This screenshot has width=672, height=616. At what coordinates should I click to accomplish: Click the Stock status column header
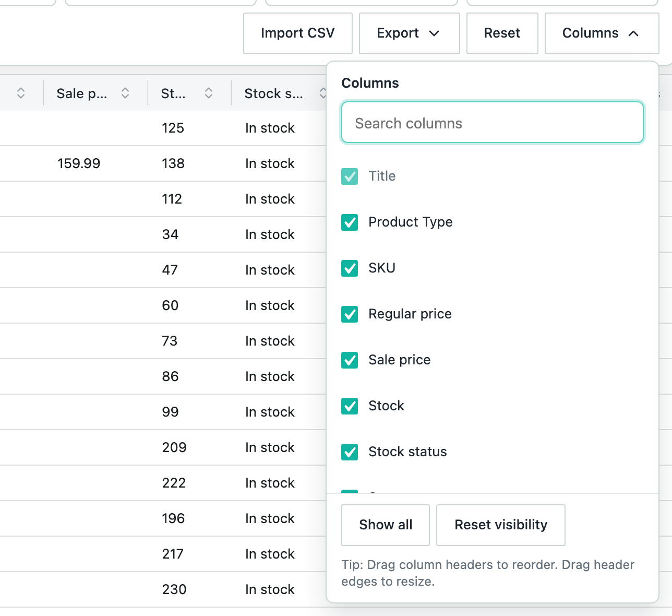click(273, 93)
